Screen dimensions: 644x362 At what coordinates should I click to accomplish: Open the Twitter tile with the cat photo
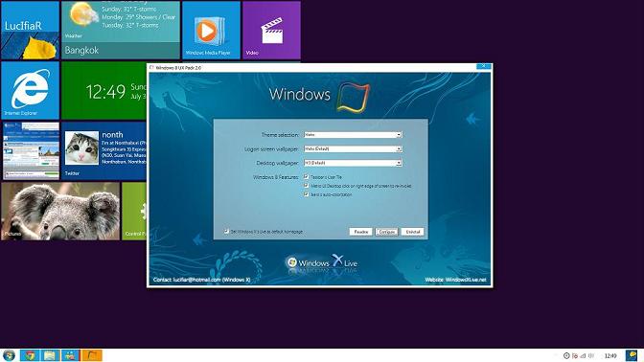click(x=103, y=151)
